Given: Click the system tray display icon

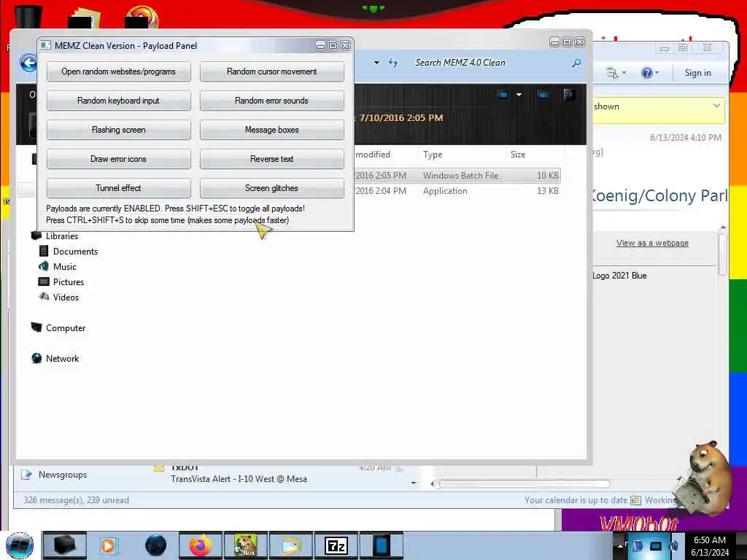Looking at the screenshot, I should tap(656, 546).
